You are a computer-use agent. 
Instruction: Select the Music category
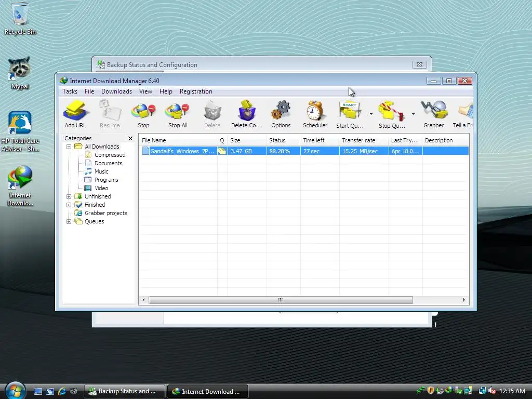click(101, 171)
